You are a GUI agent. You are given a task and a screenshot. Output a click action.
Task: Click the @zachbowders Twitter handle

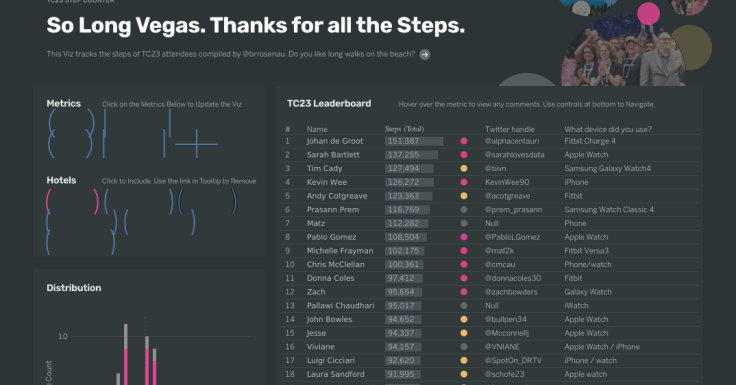(x=511, y=292)
